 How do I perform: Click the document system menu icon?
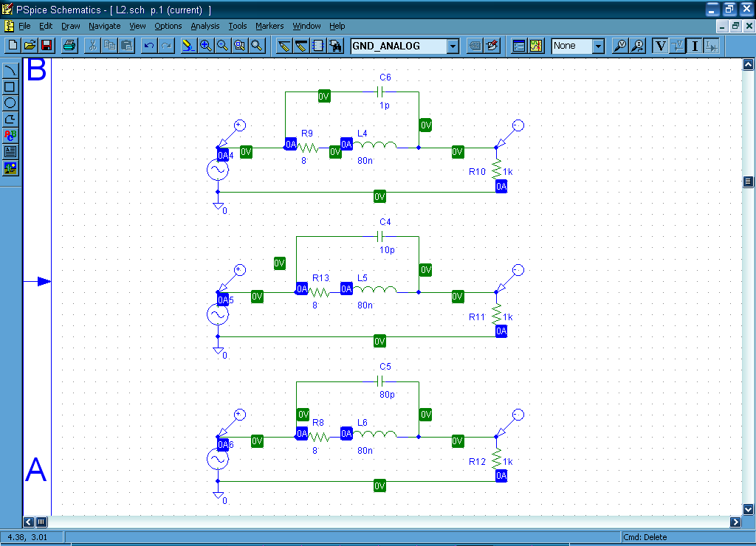coord(9,26)
